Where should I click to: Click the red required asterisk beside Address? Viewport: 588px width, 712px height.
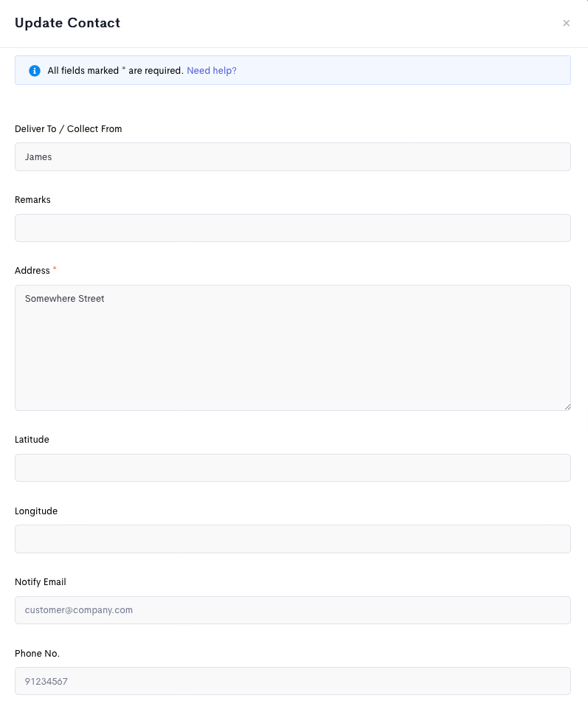click(55, 269)
